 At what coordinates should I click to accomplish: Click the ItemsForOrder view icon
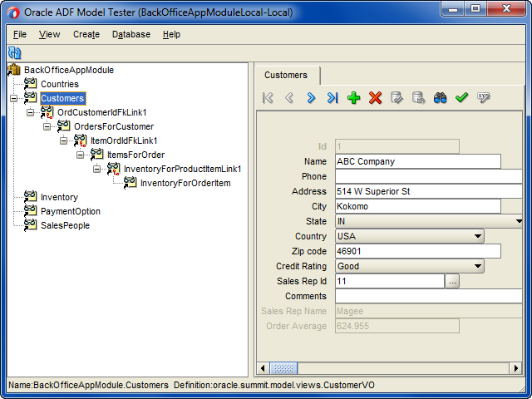click(96, 155)
